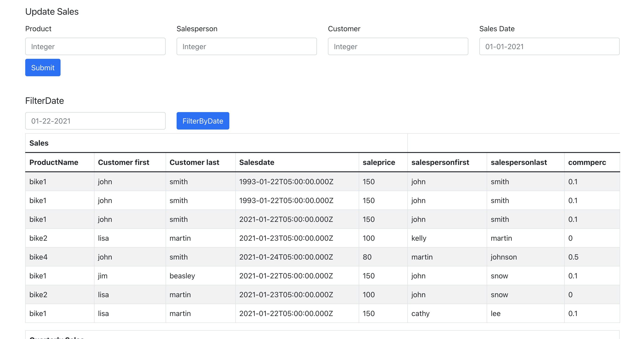The image size is (644, 339).
Task: Click the Product integer input field
Action: tap(95, 46)
